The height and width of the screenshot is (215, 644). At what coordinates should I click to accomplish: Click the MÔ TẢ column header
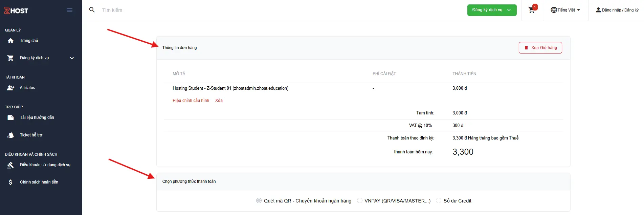(179, 74)
